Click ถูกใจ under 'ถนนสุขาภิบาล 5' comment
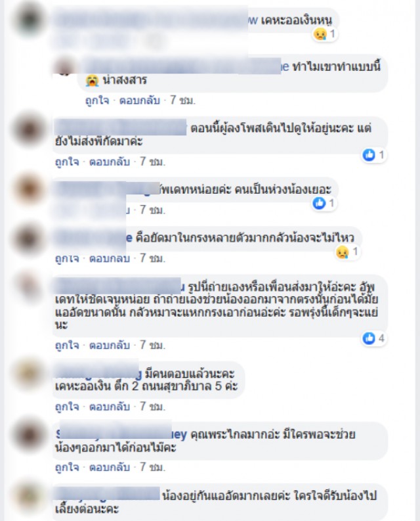Image resolution: width=420 pixels, height=521 pixels. click(67, 406)
